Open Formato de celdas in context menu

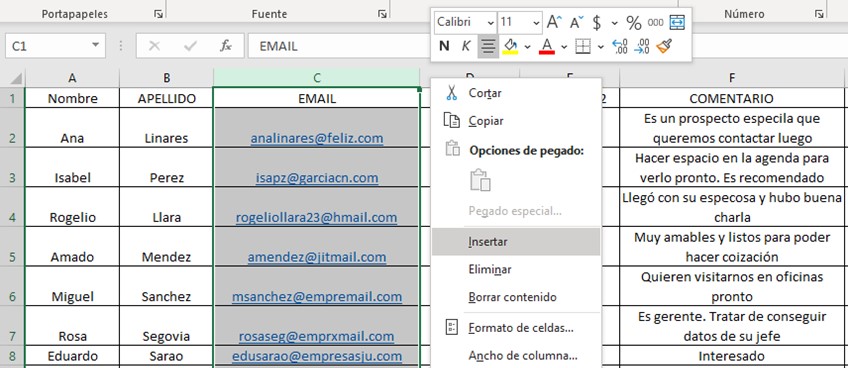click(x=516, y=327)
